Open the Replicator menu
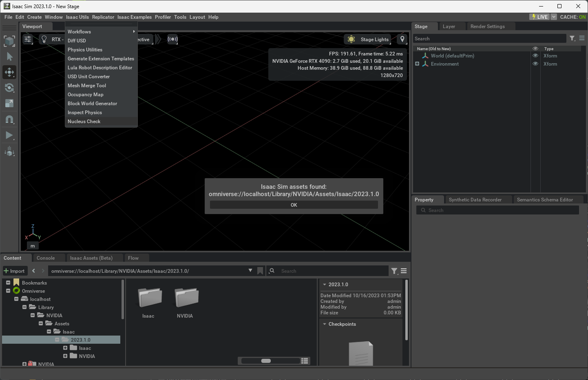The height and width of the screenshot is (380, 588). click(x=103, y=17)
